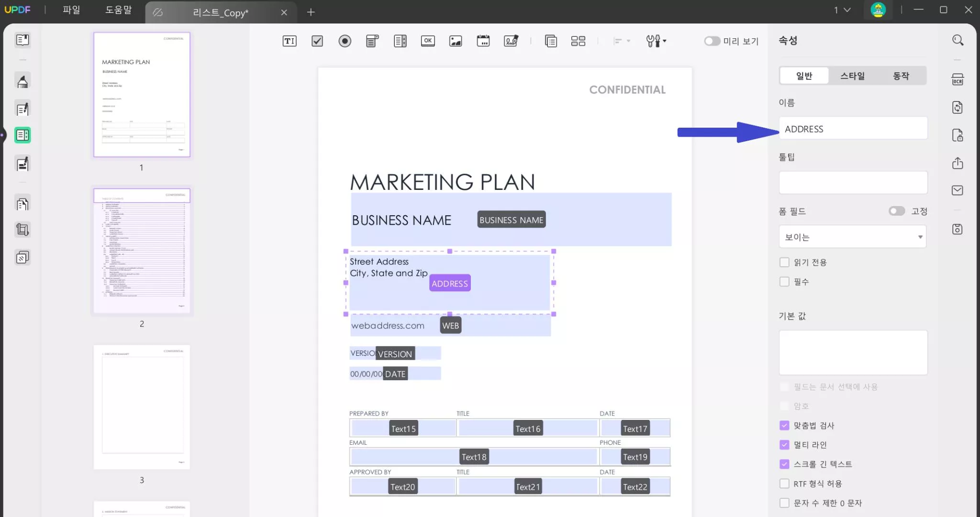Screen dimensions: 980x517
Task: Select page 3 thumbnail
Action: point(142,407)
